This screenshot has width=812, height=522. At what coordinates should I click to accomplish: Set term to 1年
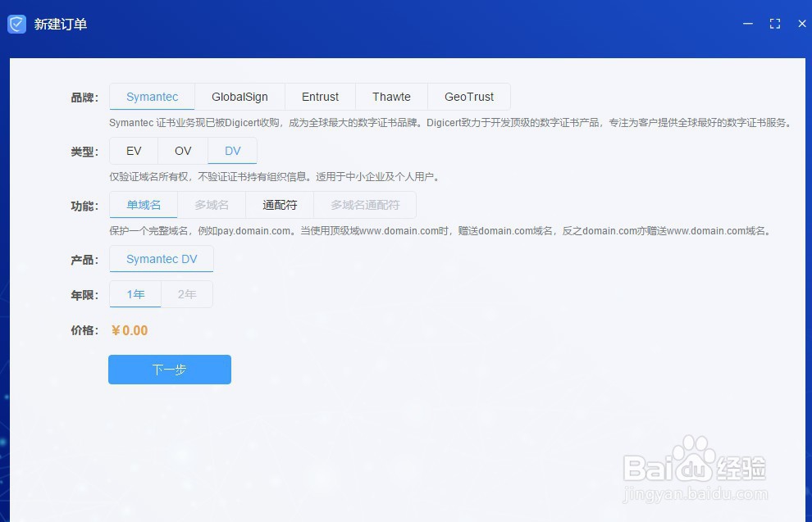pyautogui.click(x=135, y=294)
